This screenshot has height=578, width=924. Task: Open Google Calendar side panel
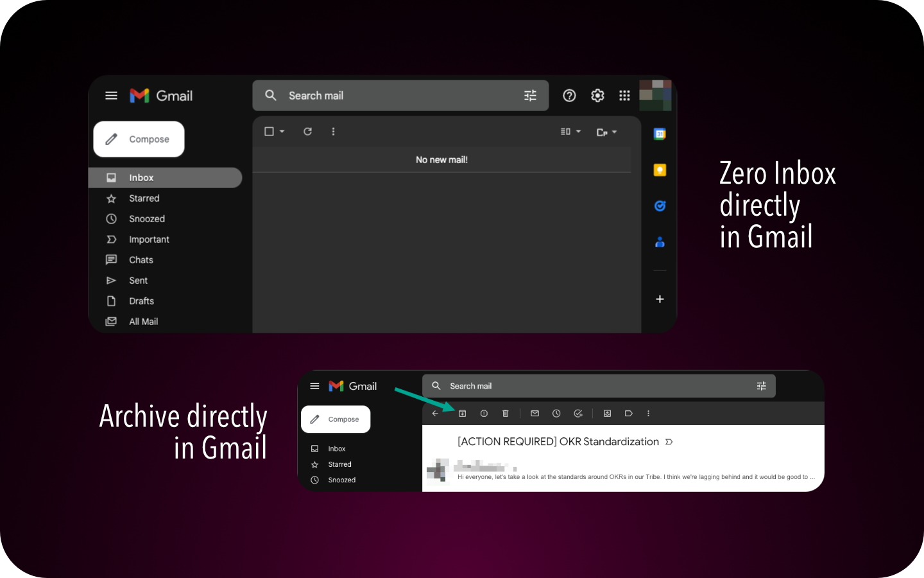pyautogui.click(x=660, y=134)
